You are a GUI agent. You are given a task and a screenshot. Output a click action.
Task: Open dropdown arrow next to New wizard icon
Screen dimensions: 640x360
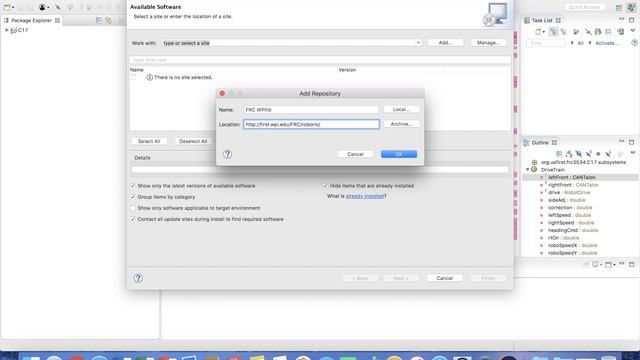click(13, 7)
